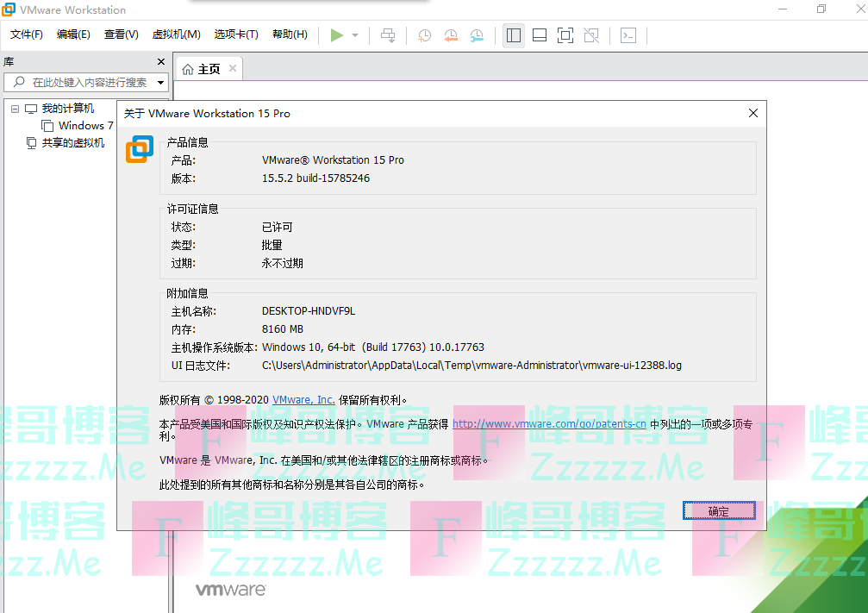Click the revert to snapshot icon
Image resolution: width=868 pixels, height=613 pixels.
click(451, 35)
